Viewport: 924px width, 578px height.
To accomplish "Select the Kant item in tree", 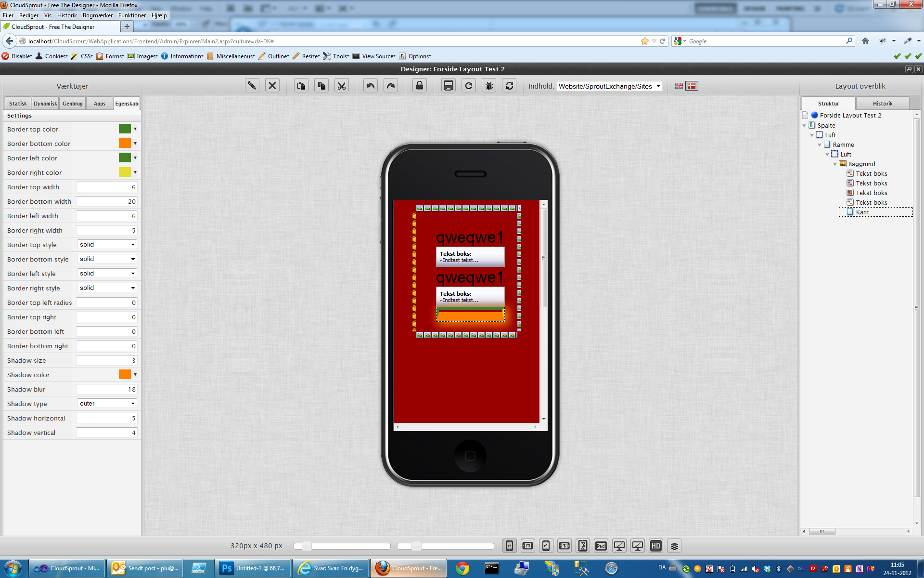I will [x=862, y=212].
